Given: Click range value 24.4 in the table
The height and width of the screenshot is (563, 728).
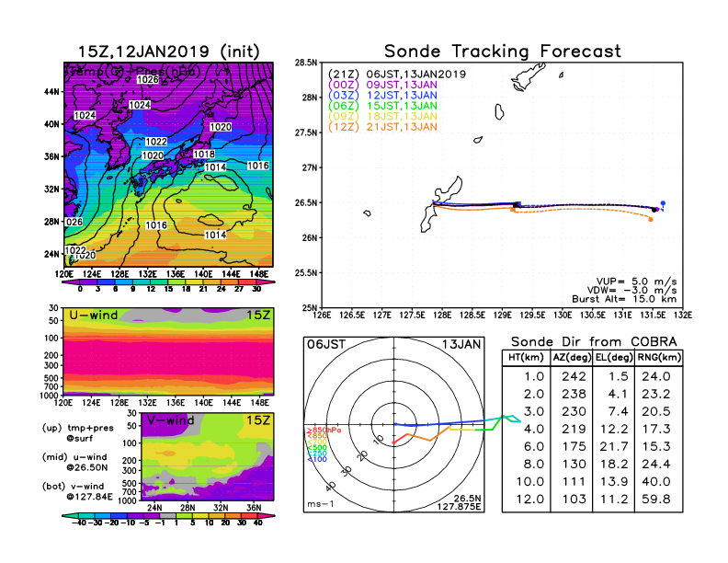Looking at the screenshot, I should tap(656, 464).
